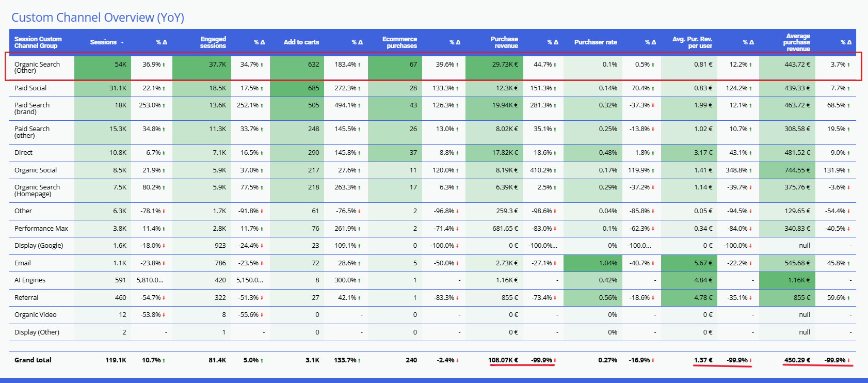
Task: Click Session Custom Channel Group header
Action: point(38,42)
